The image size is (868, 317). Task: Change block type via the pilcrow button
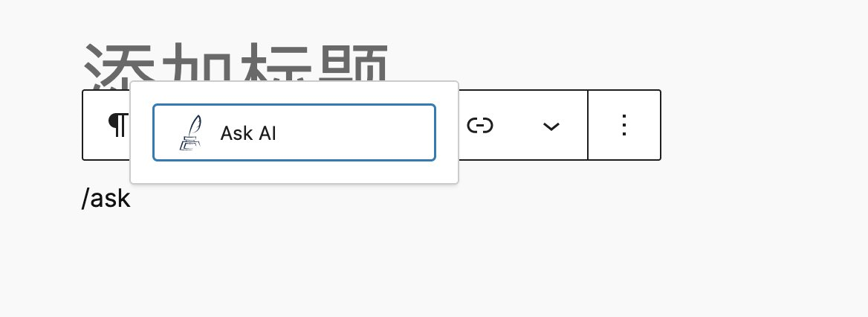tap(117, 125)
